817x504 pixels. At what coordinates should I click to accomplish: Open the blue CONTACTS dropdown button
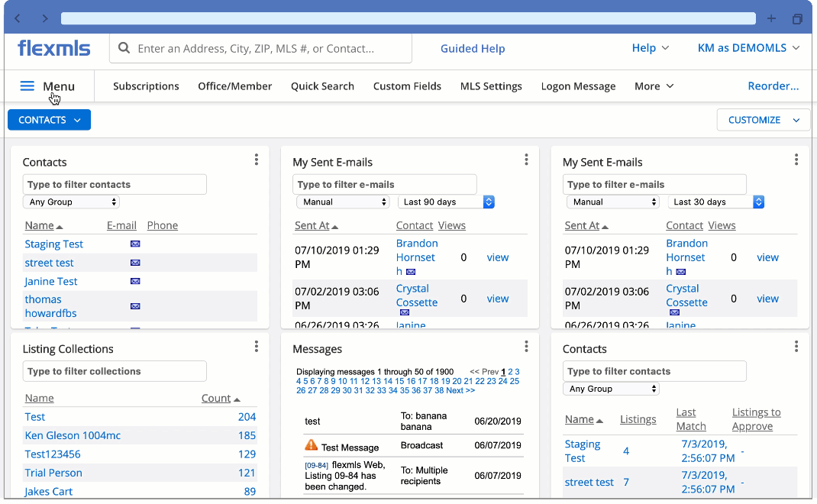point(49,120)
